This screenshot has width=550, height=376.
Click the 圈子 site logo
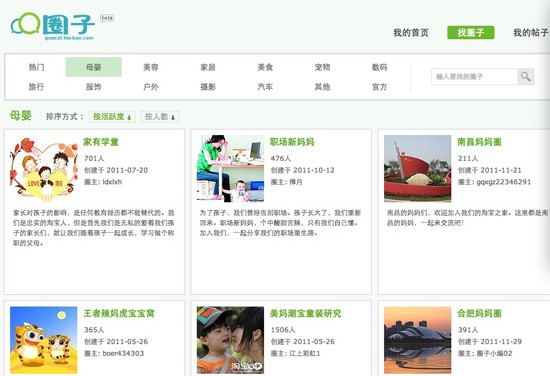[53, 26]
